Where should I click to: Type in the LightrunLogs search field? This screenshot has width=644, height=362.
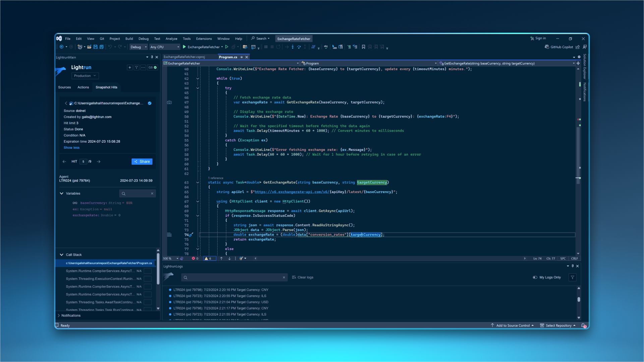click(235, 277)
